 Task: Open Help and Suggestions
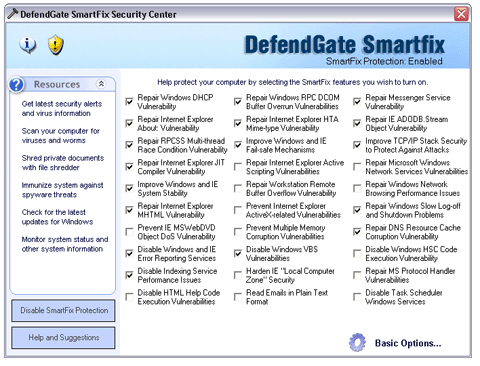pyautogui.click(x=63, y=338)
